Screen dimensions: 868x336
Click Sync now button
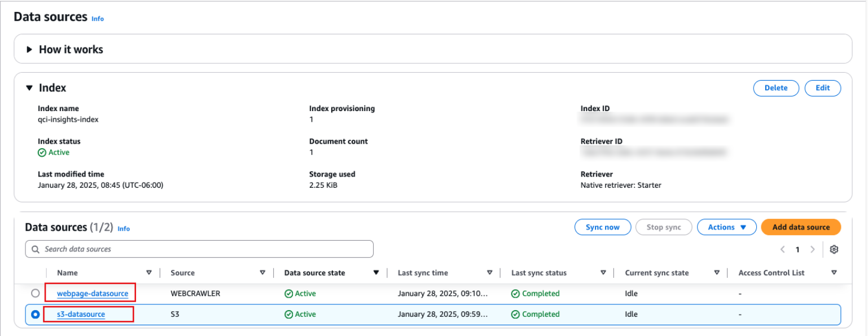[x=603, y=227]
